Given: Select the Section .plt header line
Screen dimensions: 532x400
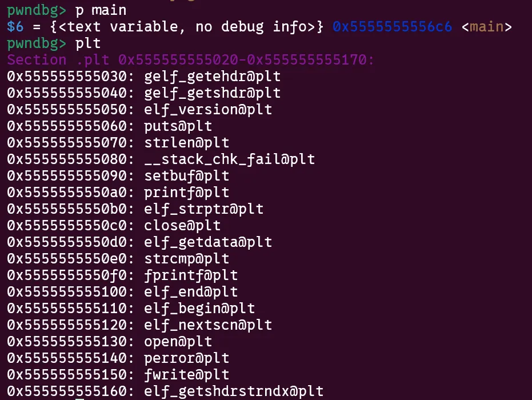Looking at the screenshot, I should pyautogui.click(x=190, y=60).
